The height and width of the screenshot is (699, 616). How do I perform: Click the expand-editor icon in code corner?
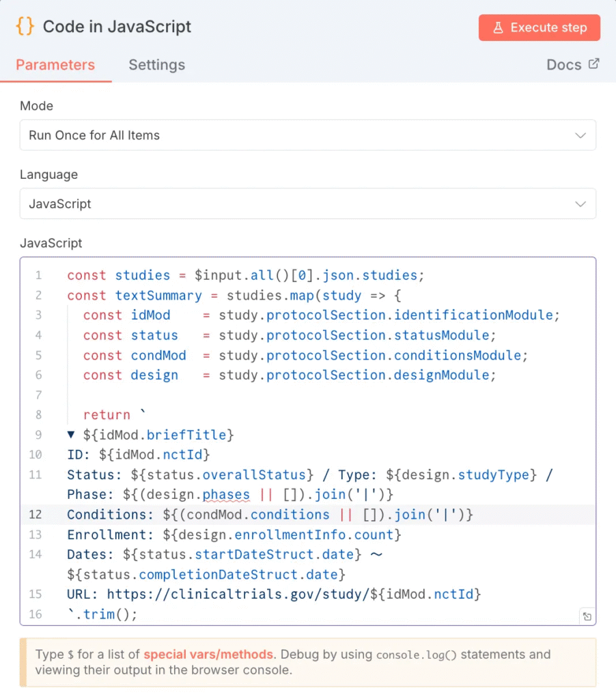click(x=587, y=616)
